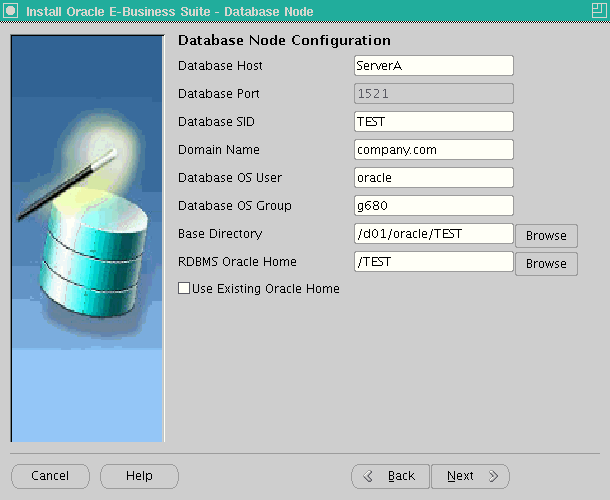The image size is (610, 500).
Task: Click the maximize icon in title bar
Action: (x=599, y=11)
